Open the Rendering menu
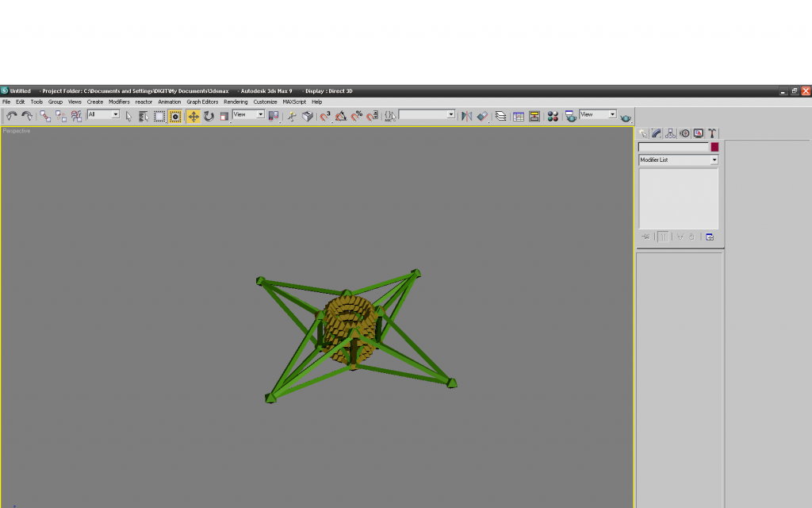 coord(236,102)
